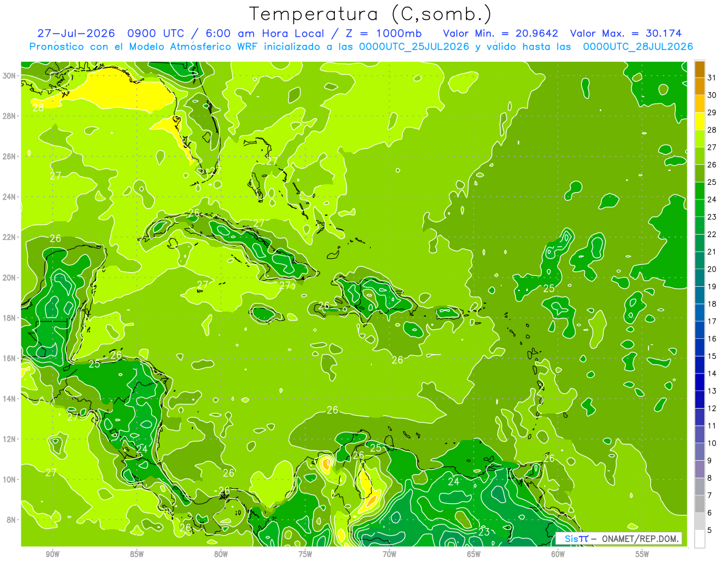
Task: Click the gray colorbar segment between 6 and 7
Action: 700,504
